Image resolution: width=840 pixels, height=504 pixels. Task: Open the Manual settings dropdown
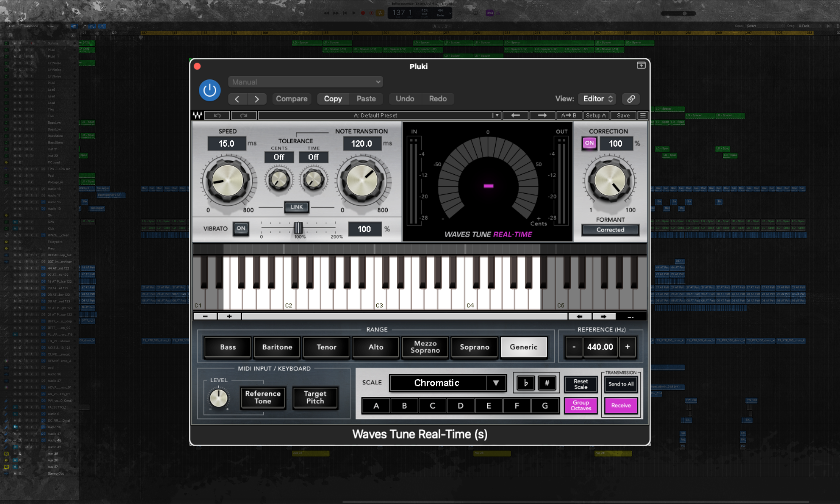(306, 82)
